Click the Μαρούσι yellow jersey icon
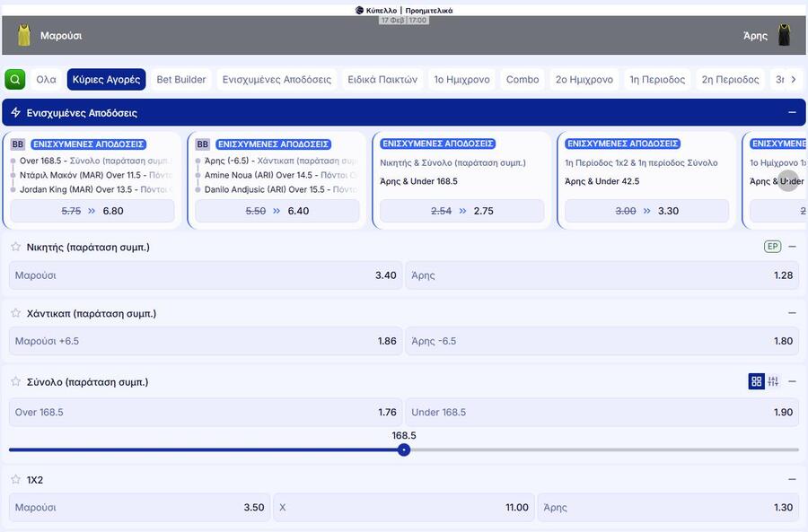Image resolution: width=808 pixels, height=532 pixels. point(24,35)
